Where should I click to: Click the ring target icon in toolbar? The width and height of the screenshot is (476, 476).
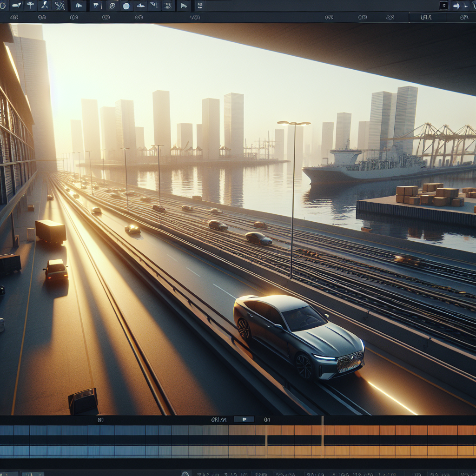pyautogui.click(x=112, y=6)
